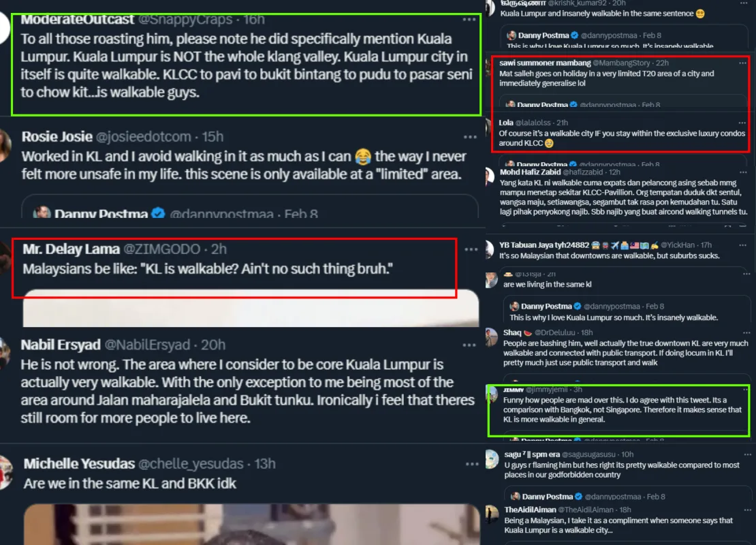Image resolution: width=756 pixels, height=545 pixels.
Task: Open more menu on Lola's tweet
Action: pos(742,123)
